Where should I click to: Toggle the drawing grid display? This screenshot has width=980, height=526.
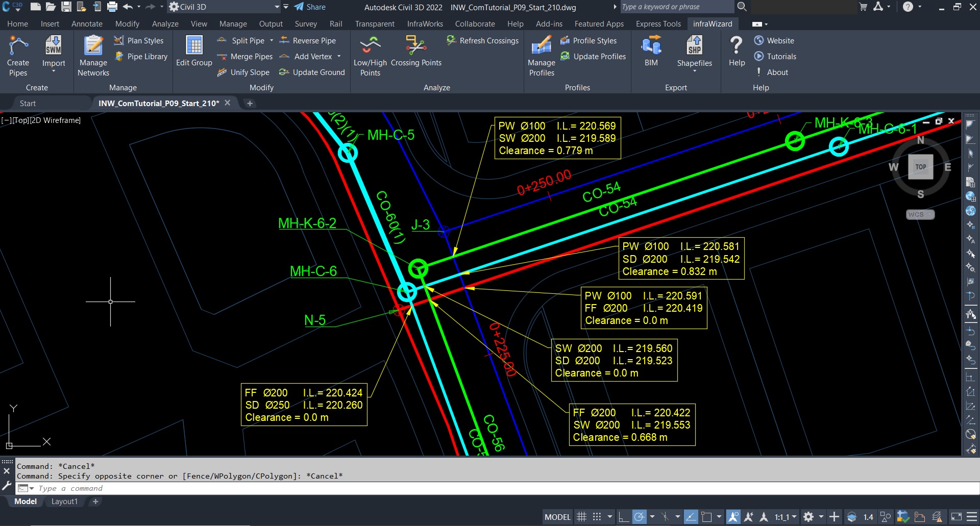pos(581,517)
